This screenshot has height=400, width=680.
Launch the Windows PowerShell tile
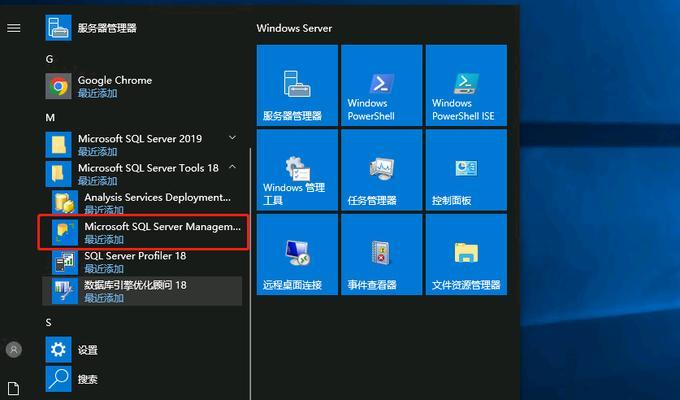[382, 85]
